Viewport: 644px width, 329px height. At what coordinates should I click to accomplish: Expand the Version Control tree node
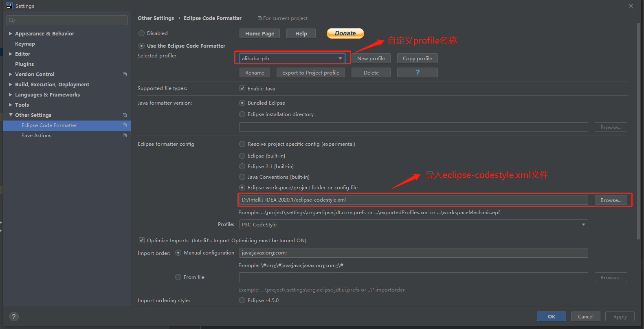tap(11, 75)
